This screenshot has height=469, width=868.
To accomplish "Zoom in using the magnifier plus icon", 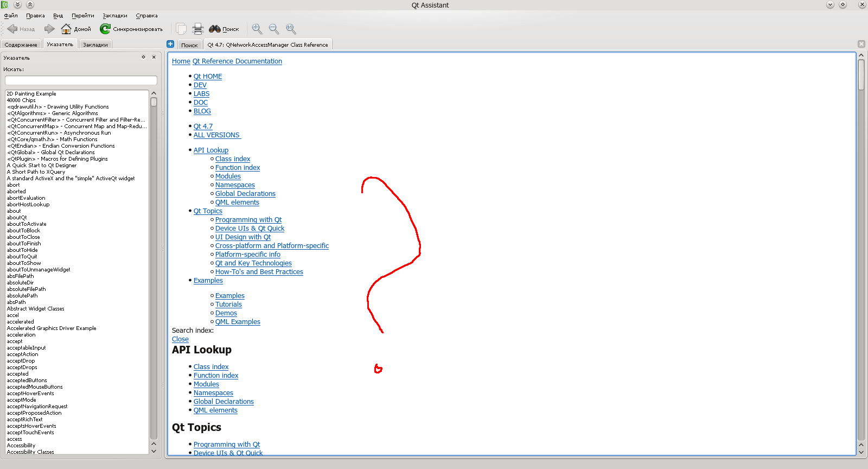I will tap(257, 29).
